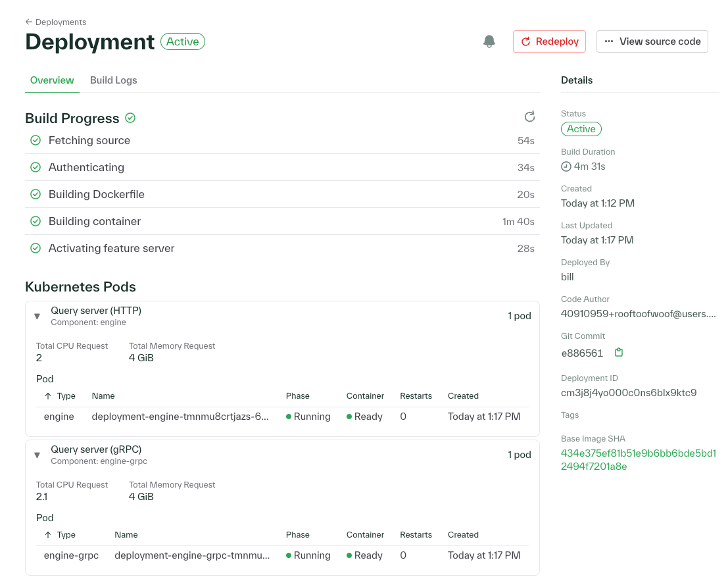The image size is (728, 585).
Task: Select the Overview tab
Action: pos(52,80)
